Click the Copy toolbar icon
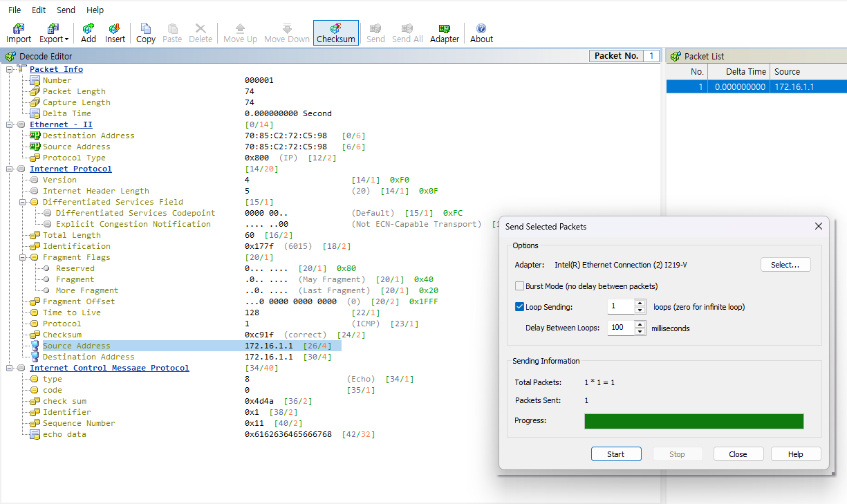The image size is (847, 504). click(146, 32)
